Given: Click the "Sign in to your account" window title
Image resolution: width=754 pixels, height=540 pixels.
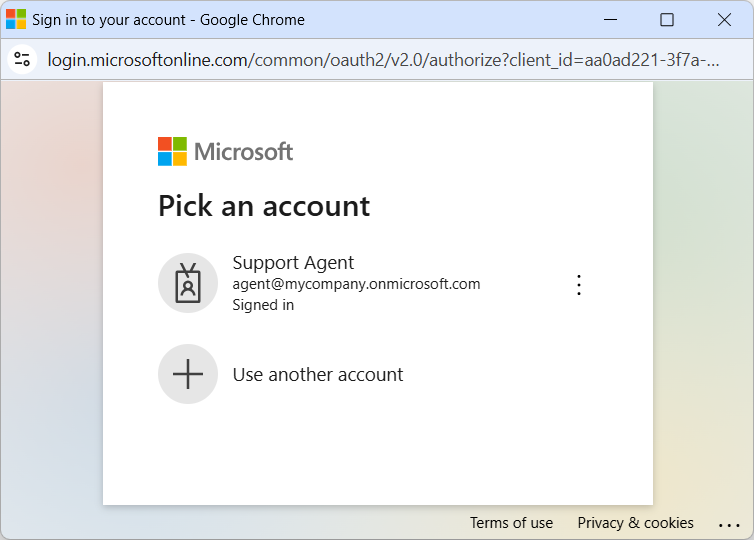Looking at the screenshot, I should coord(168,20).
